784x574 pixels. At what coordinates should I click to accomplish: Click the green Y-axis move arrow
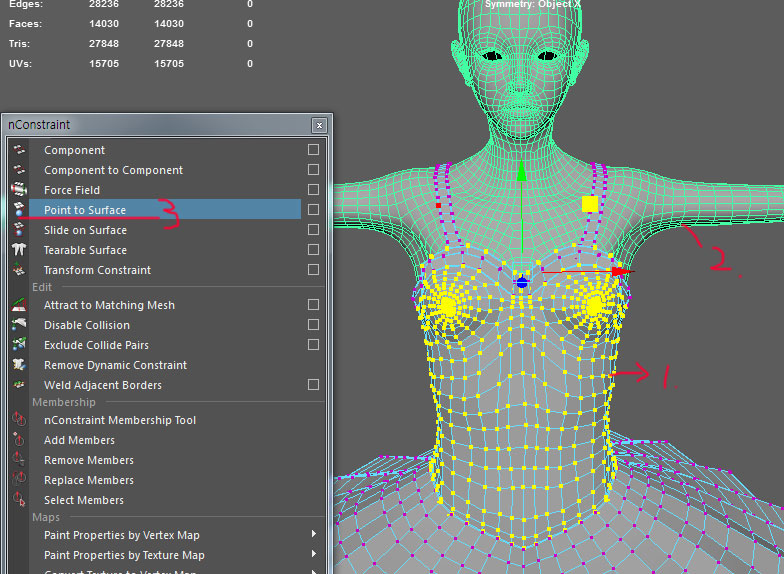pos(522,171)
